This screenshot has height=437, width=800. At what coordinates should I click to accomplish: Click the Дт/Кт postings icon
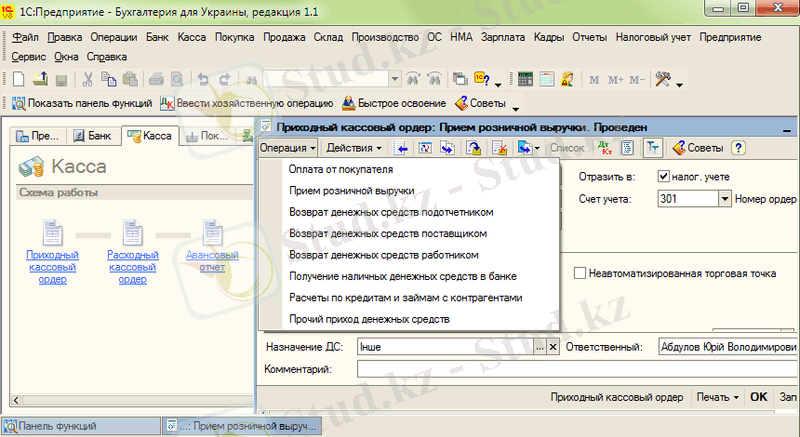[603, 148]
